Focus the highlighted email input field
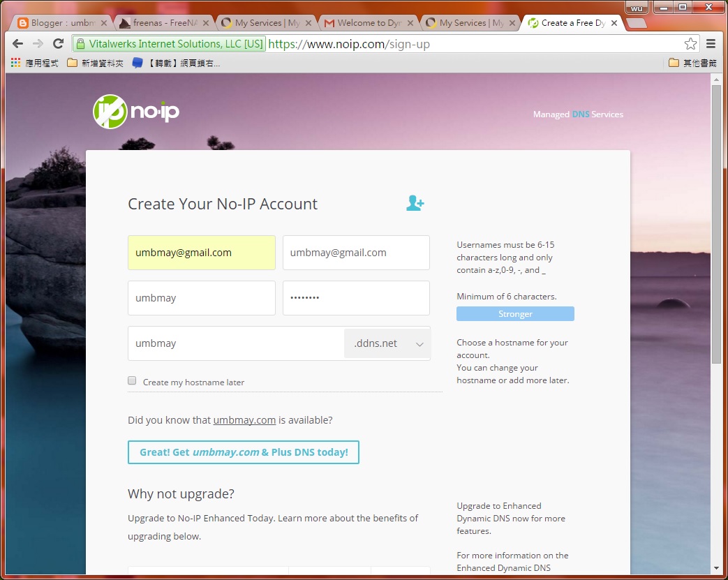The image size is (728, 580). (202, 253)
